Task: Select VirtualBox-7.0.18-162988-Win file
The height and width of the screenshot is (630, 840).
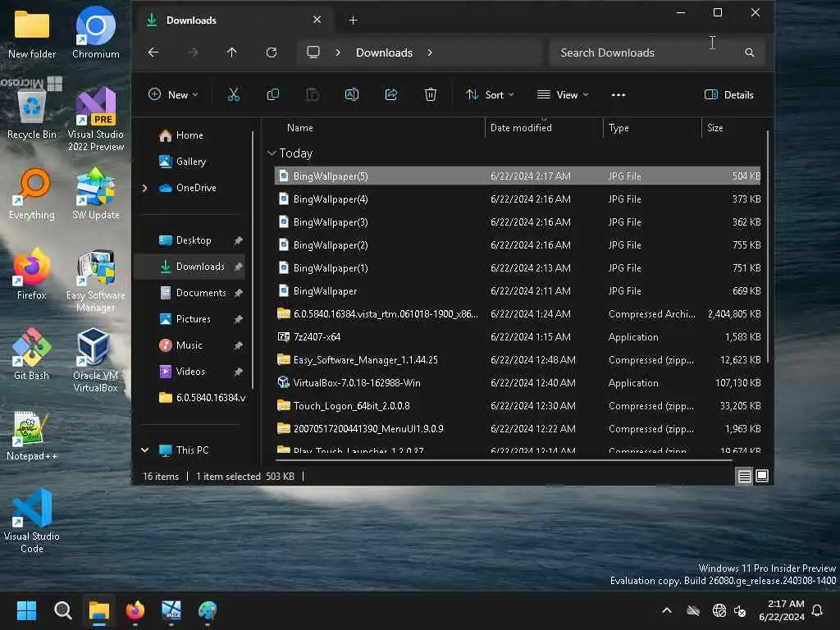Action: [x=517, y=383]
